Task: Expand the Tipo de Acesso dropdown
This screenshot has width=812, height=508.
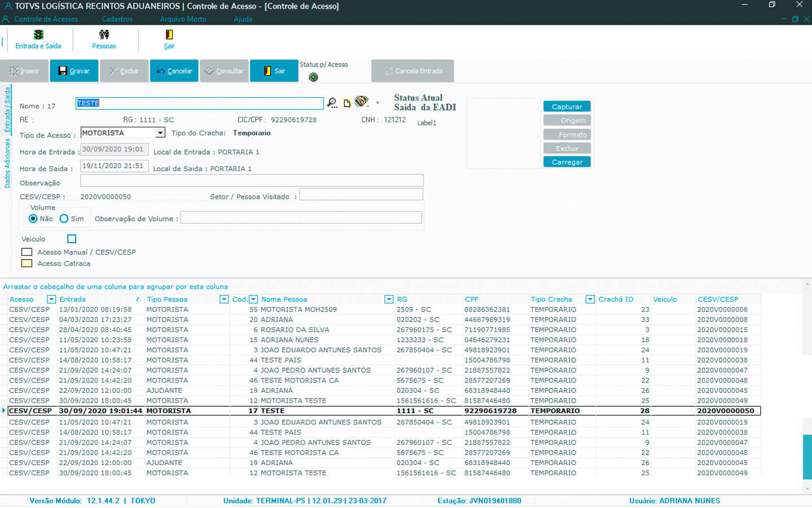Action: (160, 133)
